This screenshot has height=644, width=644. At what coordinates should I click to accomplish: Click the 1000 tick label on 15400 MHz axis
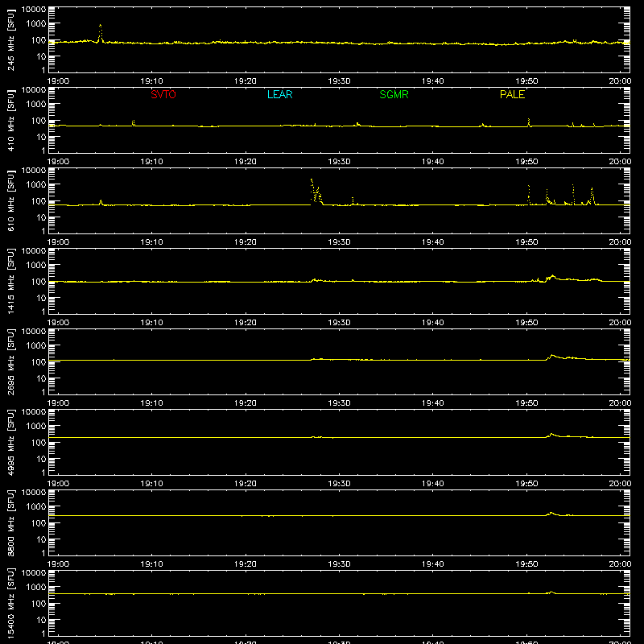click(36, 588)
